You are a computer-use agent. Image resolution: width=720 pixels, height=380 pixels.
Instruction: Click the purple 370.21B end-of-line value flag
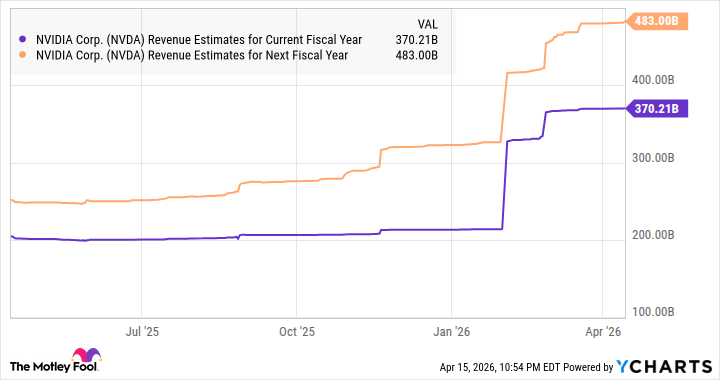pyautogui.click(x=657, y=109)
